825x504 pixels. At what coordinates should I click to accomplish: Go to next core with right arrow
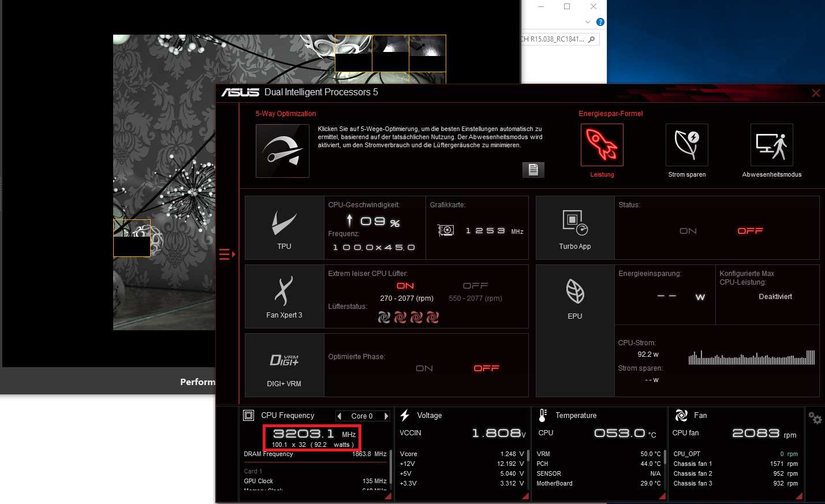click(386, 416)
